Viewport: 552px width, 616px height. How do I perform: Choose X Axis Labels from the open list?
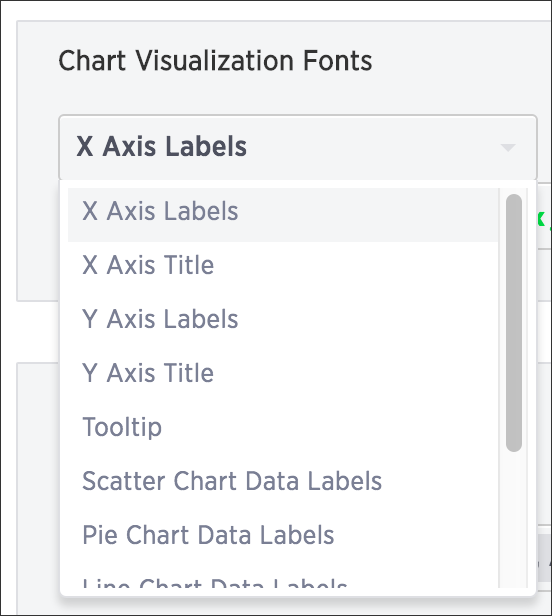click(x=283, y=214)
